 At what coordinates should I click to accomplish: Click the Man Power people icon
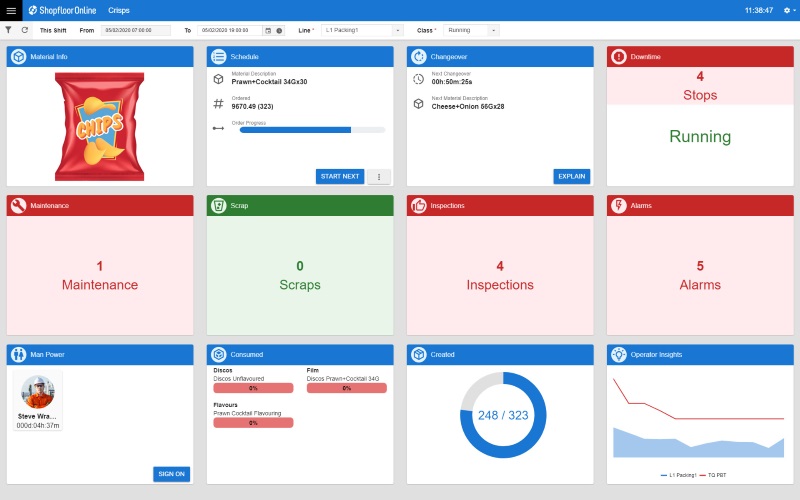(x=18, y=355)
